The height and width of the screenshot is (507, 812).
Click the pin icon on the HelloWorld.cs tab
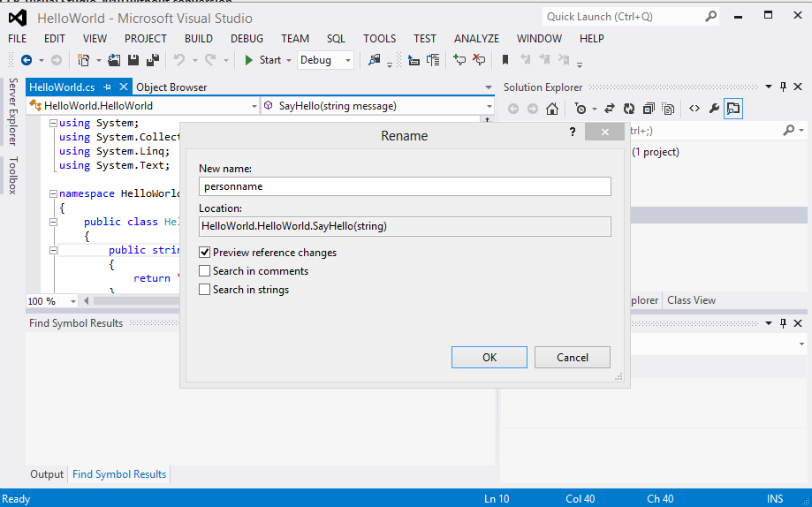click(107, 87)
